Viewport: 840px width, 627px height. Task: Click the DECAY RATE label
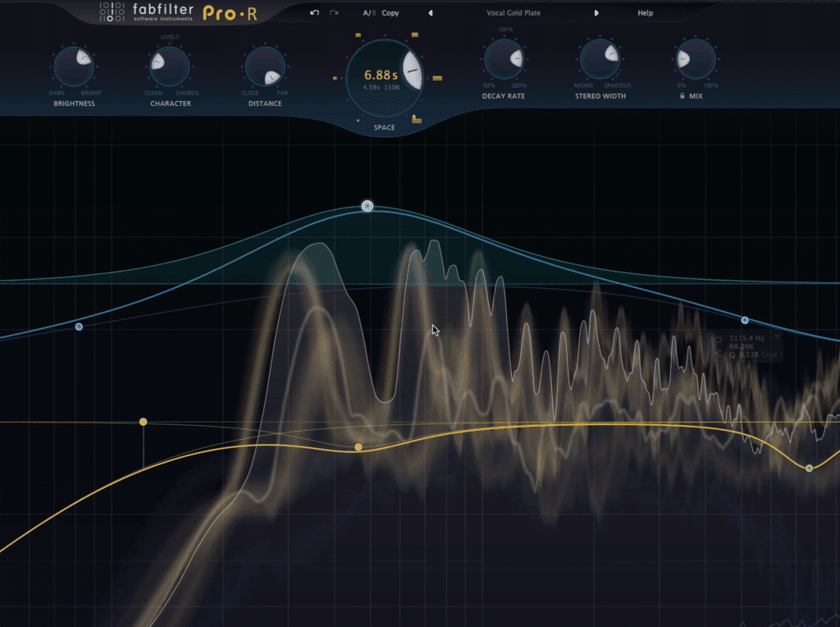pyautogui.click(x=504, y=96)
